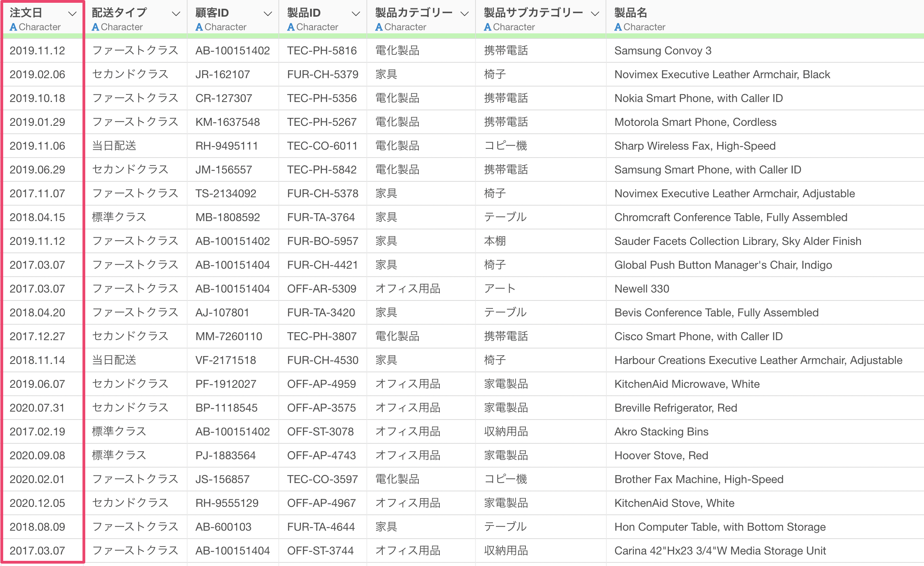The height and width of the screenshot is (566, 924).
Task: Click customer ID cell TS-2134092
Action: click(226, 193)
